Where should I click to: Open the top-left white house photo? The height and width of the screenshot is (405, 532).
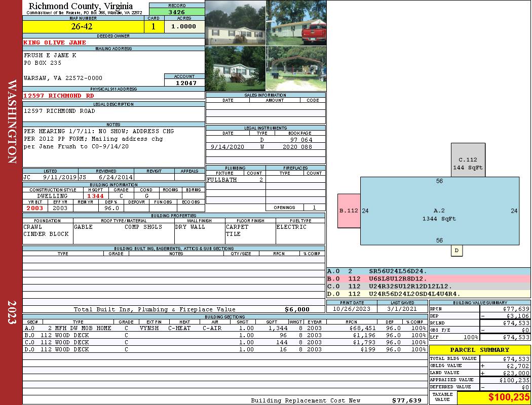235,23
